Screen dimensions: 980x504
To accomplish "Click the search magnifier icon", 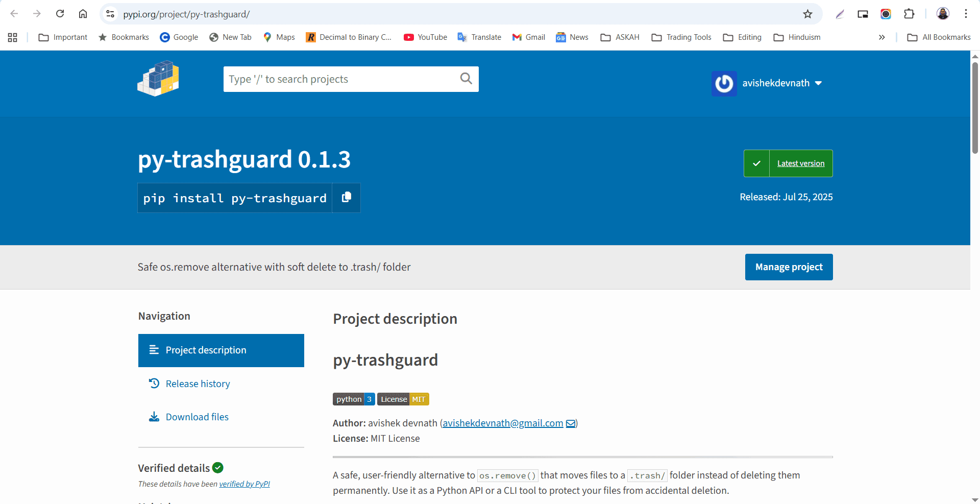I will pos(465,79).
